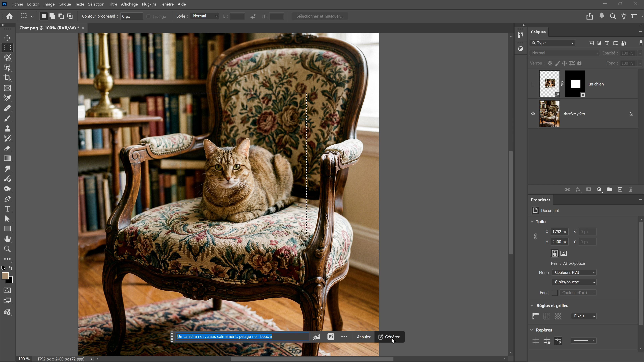The image size is (644, 362).
Task: Select the Eraser tool
Action: point(7,149)
